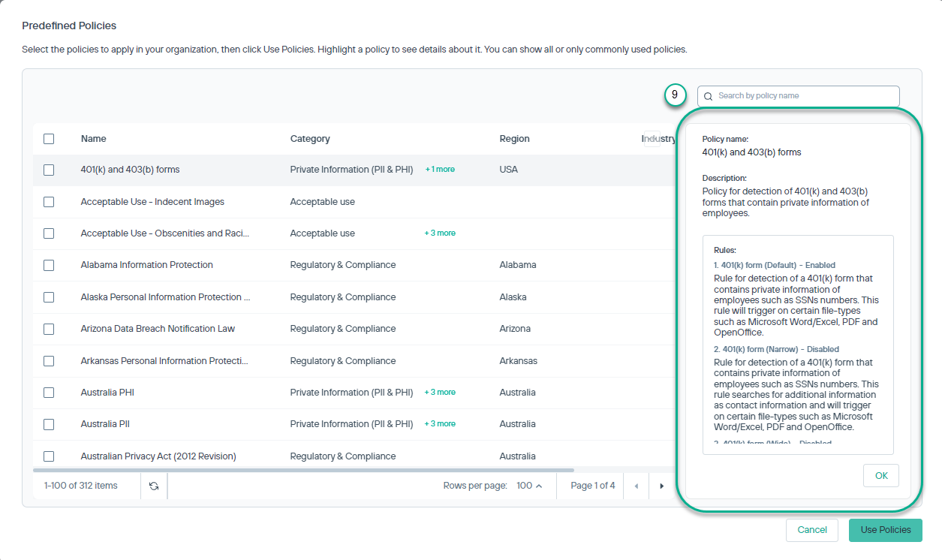
Task: Click the Use Policies button
Action: (x=885, y=530)
